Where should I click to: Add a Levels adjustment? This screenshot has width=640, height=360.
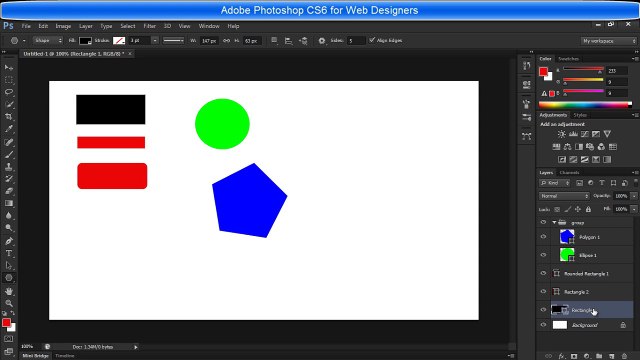click(573, 134)
